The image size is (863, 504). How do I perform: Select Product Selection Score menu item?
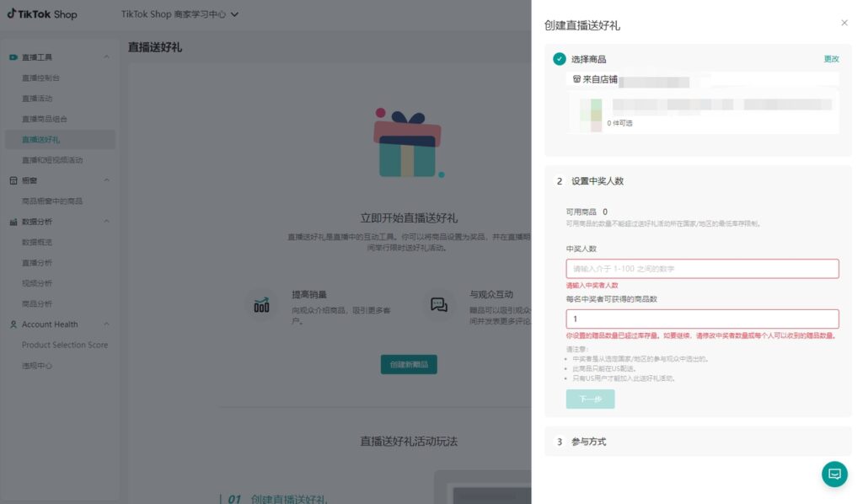pos(65,345)
